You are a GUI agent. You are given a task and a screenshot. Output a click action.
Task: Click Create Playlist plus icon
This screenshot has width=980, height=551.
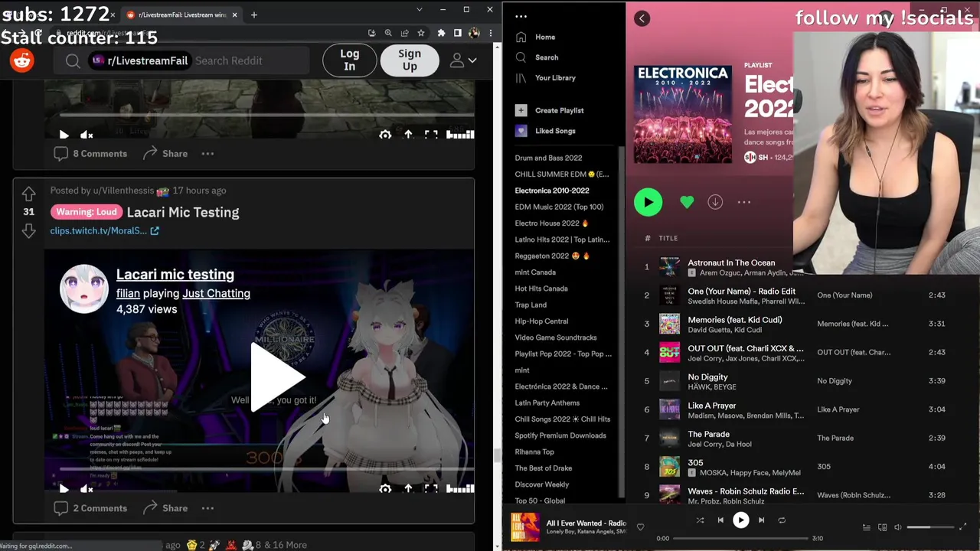(x=521, y=110)
